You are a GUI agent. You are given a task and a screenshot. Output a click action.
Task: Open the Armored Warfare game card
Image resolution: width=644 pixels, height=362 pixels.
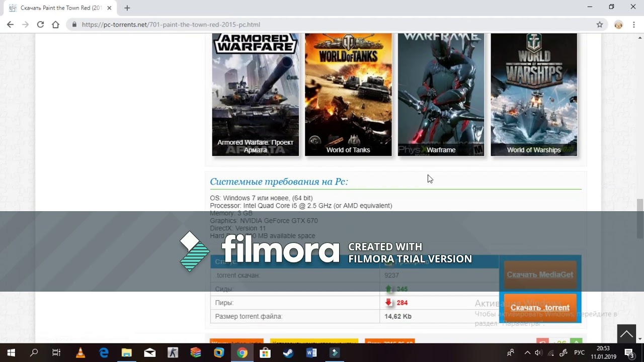(x=255, y=95)
